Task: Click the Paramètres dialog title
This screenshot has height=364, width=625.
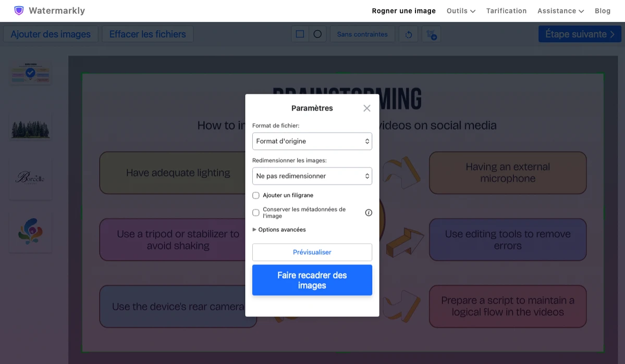Action: point(312,108)
